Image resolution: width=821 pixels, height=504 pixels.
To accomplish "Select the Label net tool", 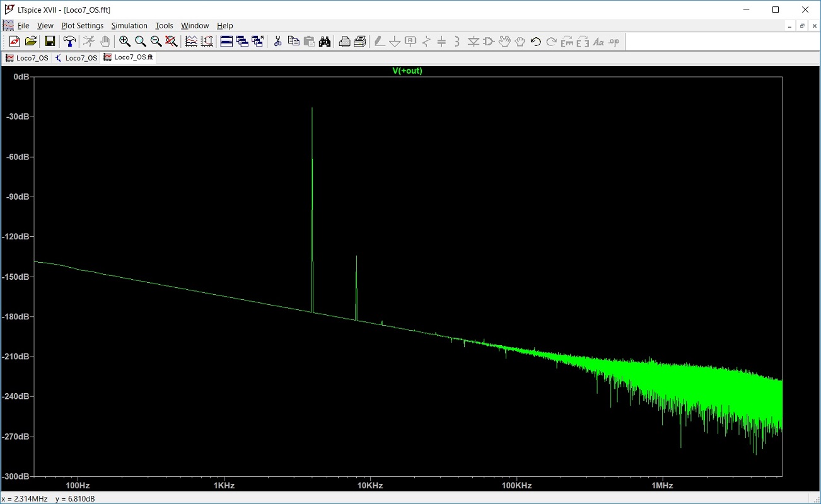I will click(x=410, y=42).
